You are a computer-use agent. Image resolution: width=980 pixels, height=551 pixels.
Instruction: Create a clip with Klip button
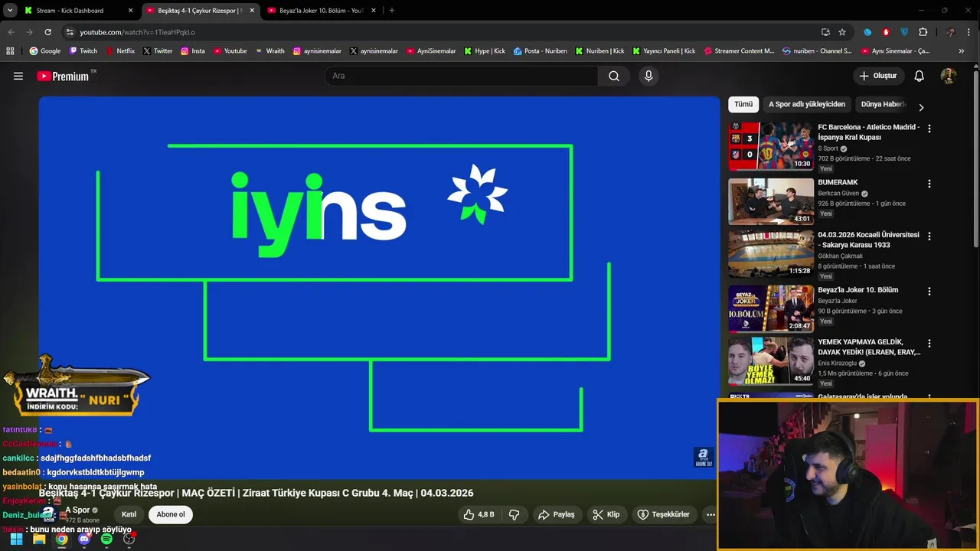(606, 514)
